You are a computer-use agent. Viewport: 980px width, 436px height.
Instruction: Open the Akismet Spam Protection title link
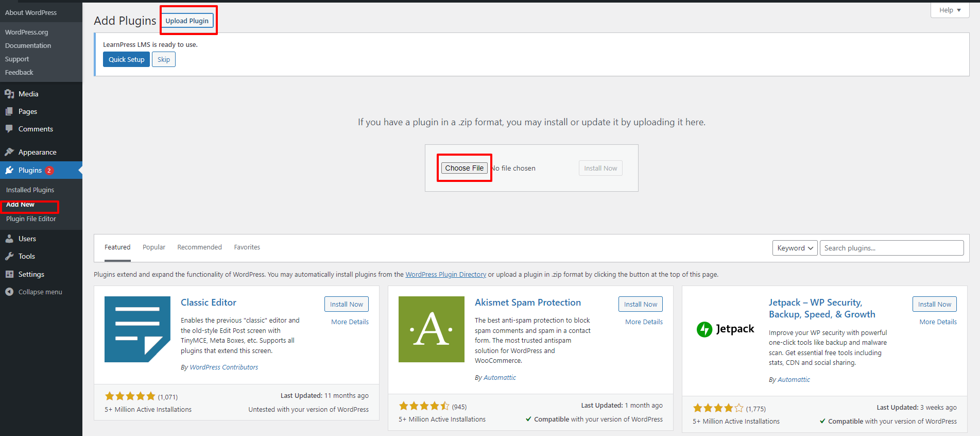(x=528, y=303)
